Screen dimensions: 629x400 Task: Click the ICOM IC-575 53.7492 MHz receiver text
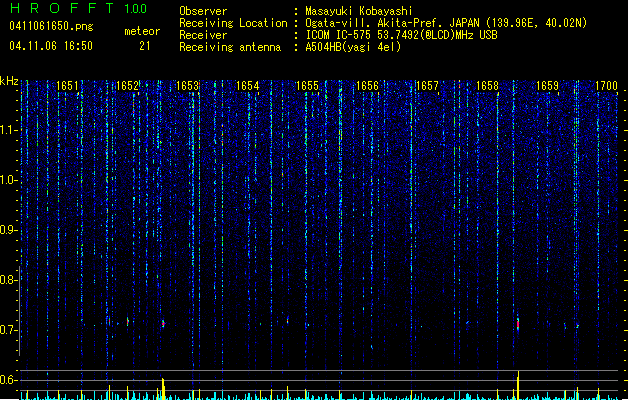point(401,35)
